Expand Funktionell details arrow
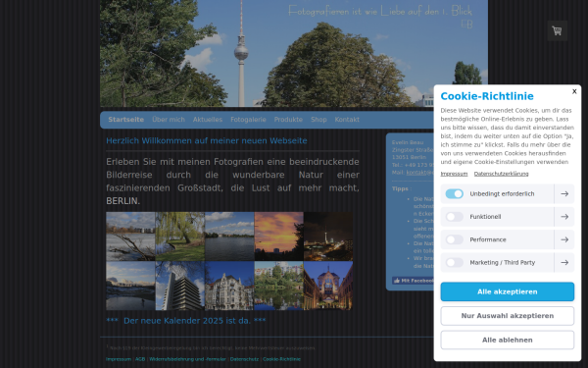Image resolution: width=588 pixels, height=368 pixels. [564, 217]
